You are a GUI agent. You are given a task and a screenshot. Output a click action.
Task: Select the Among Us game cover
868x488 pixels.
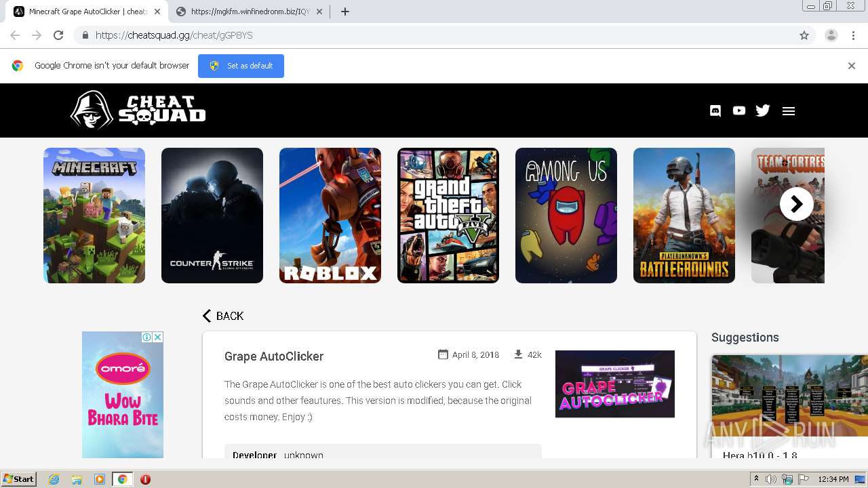point(566,216)
